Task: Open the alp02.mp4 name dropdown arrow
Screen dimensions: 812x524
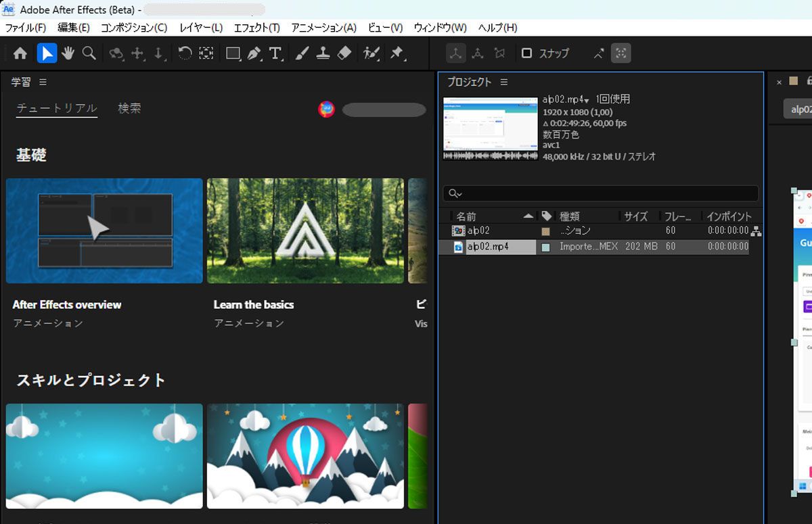Action: (x=587, y=100)
